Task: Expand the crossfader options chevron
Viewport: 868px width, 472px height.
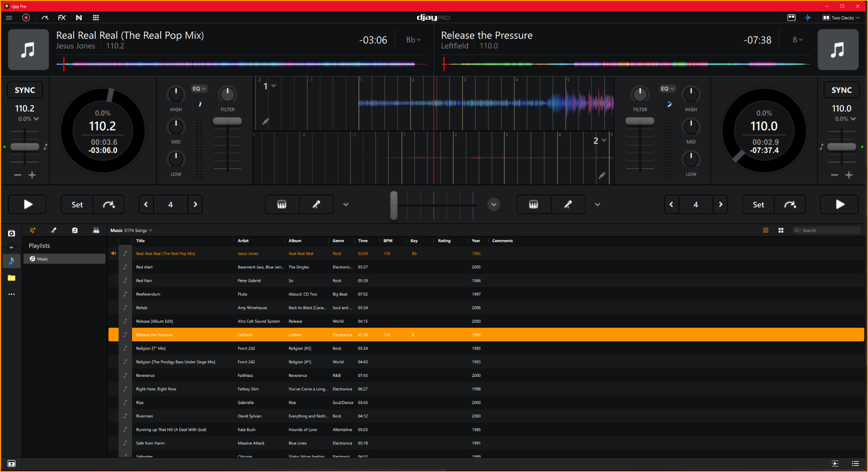Action: [x=494, y=204]
